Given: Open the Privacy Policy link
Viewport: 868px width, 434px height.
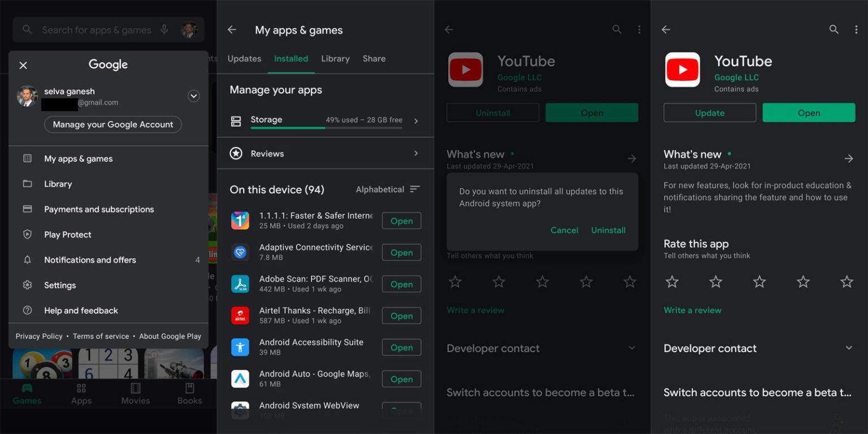Looking at the screenshot, I should pyautogui.click(x=39, y=336).
